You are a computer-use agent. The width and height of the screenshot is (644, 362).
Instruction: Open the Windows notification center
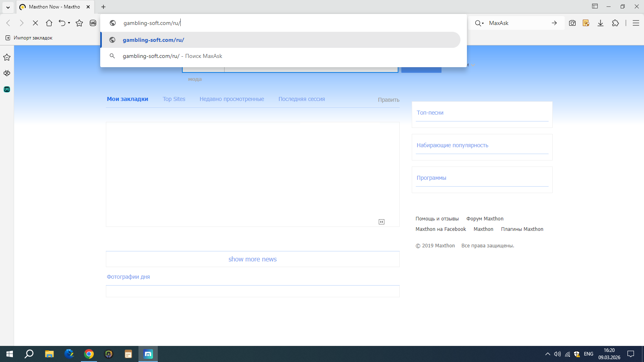631,354
